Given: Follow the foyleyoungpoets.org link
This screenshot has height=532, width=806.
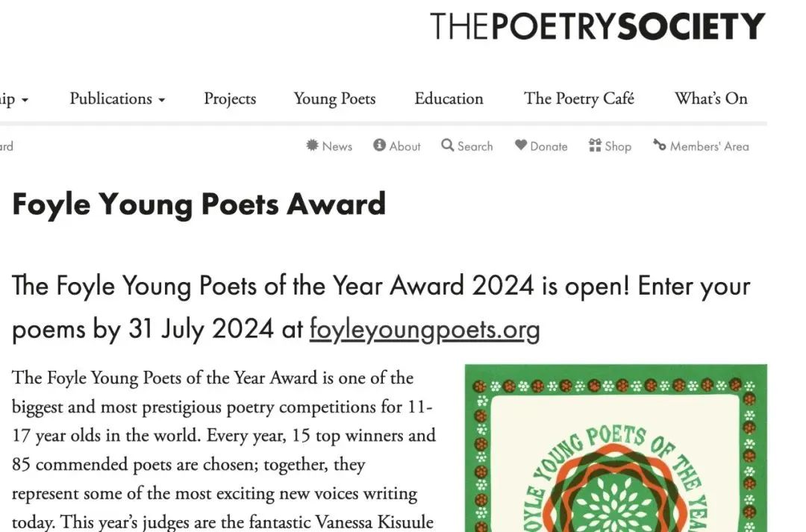Looking at the screenshot, I should point(425,329).
